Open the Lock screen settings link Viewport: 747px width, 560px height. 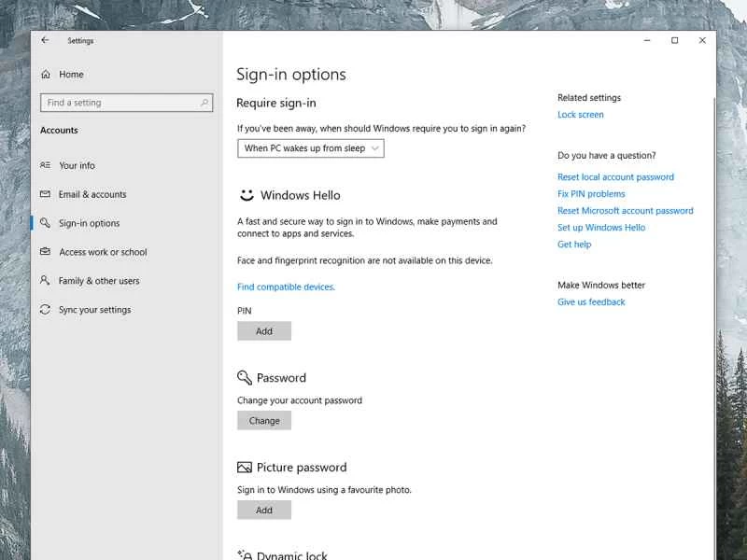click(580, 114)
